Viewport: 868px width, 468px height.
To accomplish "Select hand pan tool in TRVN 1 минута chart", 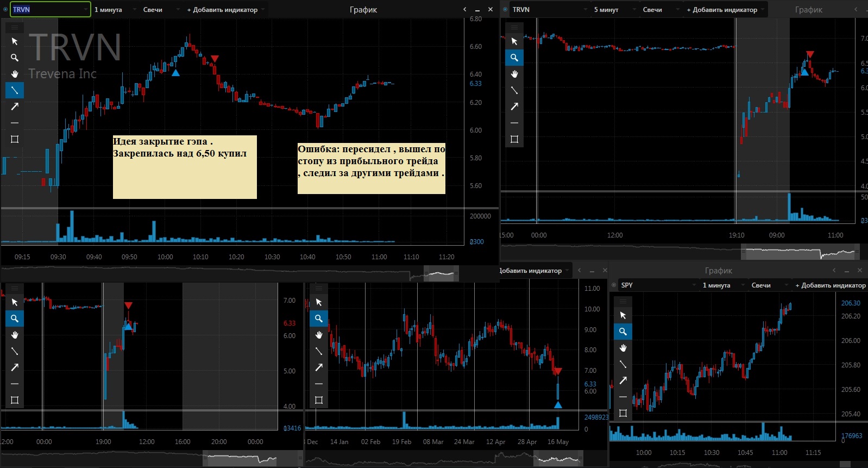I will (x=15, y=74).
